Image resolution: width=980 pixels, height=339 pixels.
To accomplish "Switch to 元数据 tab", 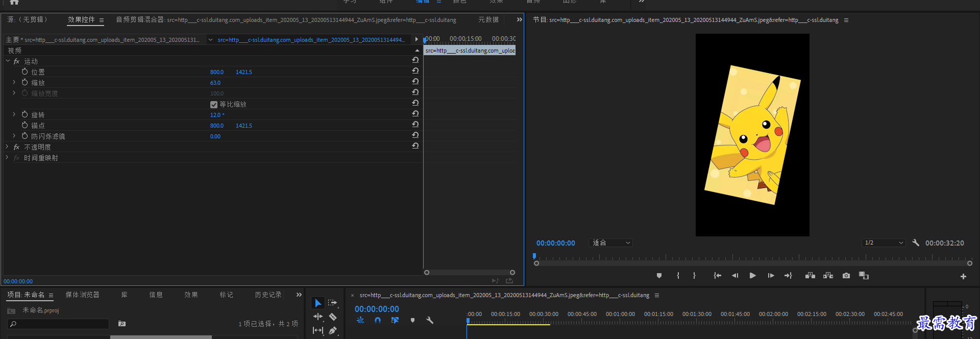I will click(488, 20).
